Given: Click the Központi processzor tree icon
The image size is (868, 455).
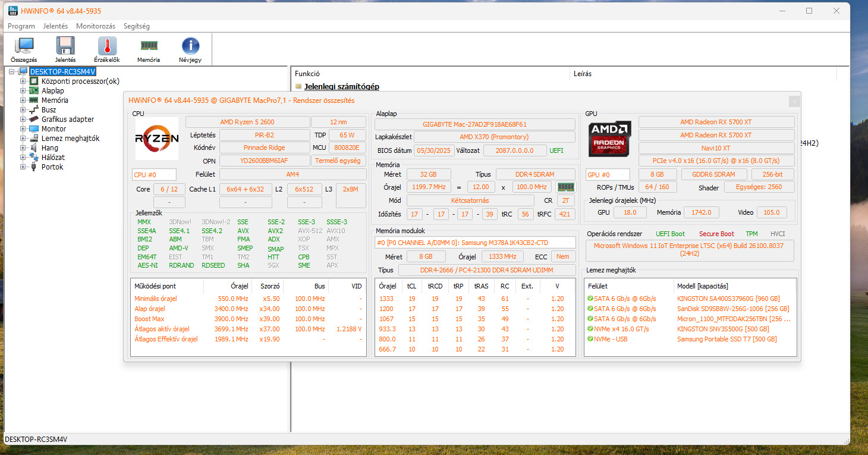Looking at the screenshot, I should pyautogui.click(x=34, y=81).
